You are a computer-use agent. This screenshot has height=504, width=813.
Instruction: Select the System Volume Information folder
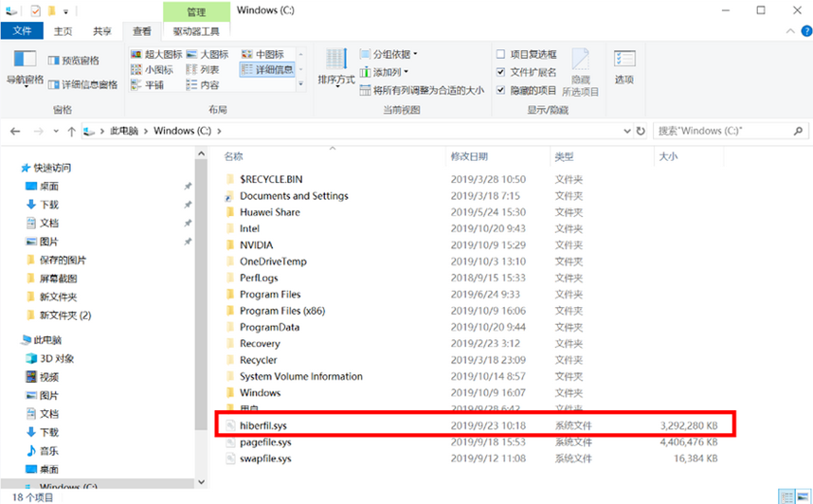[x=301, y=376]
